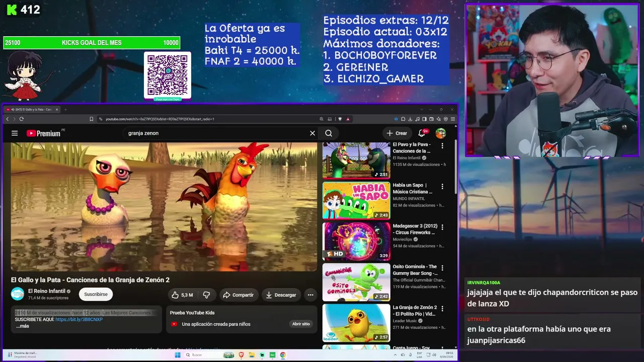
Task: Open El Reino Infantil channel avatar
Action: (x=18, y=294)
